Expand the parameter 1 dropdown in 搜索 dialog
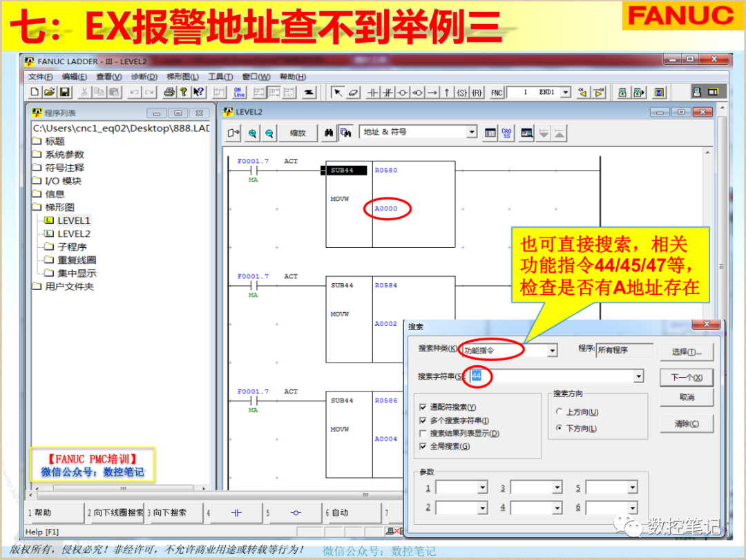Image resolution: width=746 pixels, height=560 pixels. point(482,487)
